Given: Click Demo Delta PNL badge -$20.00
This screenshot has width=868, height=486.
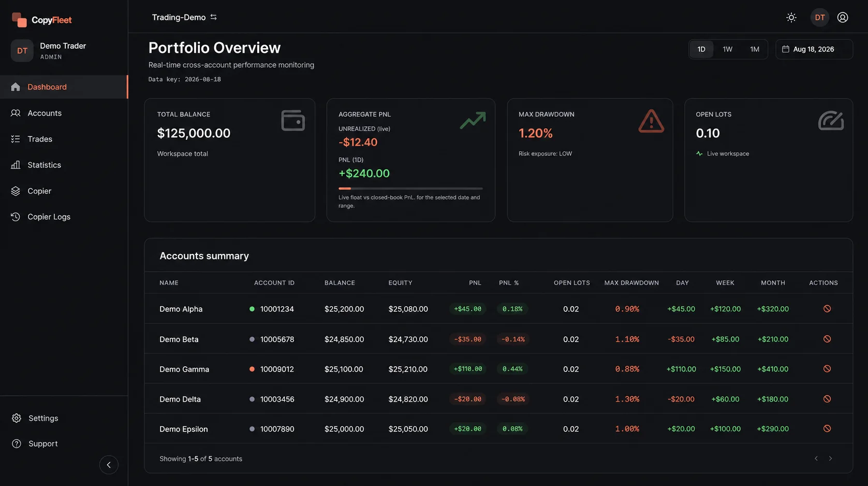Looking at the screenshot, I should [x=467, y=399].
